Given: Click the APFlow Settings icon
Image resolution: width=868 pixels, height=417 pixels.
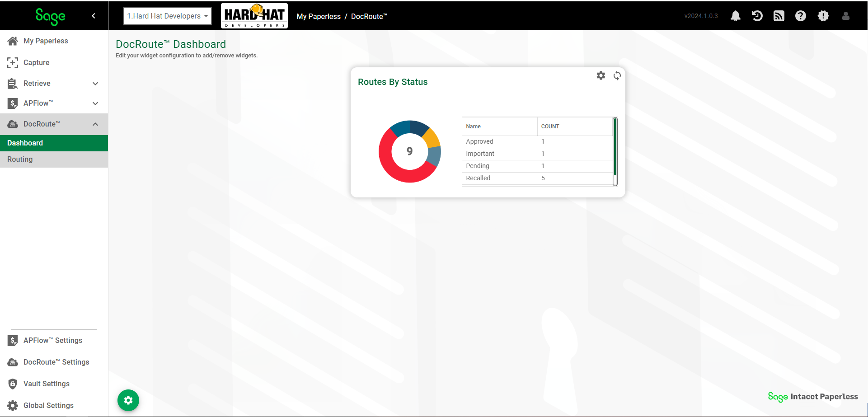Looking at the screenshot, I should (13, 341).
